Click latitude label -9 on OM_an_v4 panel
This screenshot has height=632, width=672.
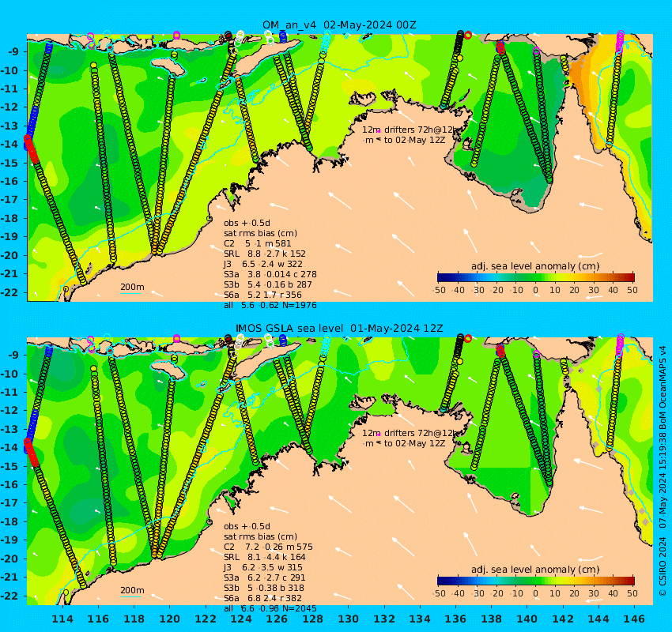click(x=13, y=52)
